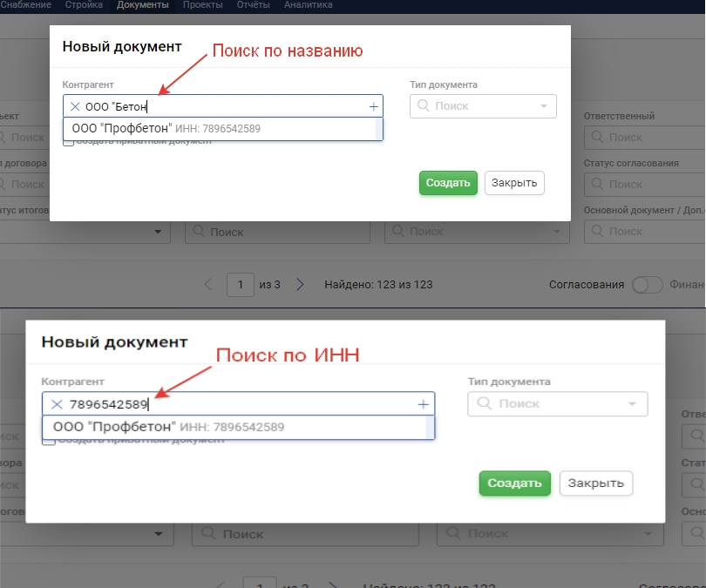Click the plus icon in the 7896542589 field
This screenshot has height=588, width=706.
[x=424, y=404]
